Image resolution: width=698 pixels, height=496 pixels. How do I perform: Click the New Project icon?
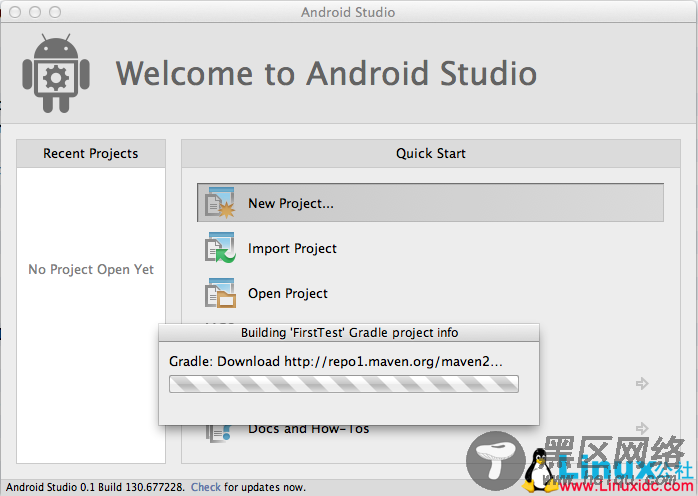[x=220, y=203]
